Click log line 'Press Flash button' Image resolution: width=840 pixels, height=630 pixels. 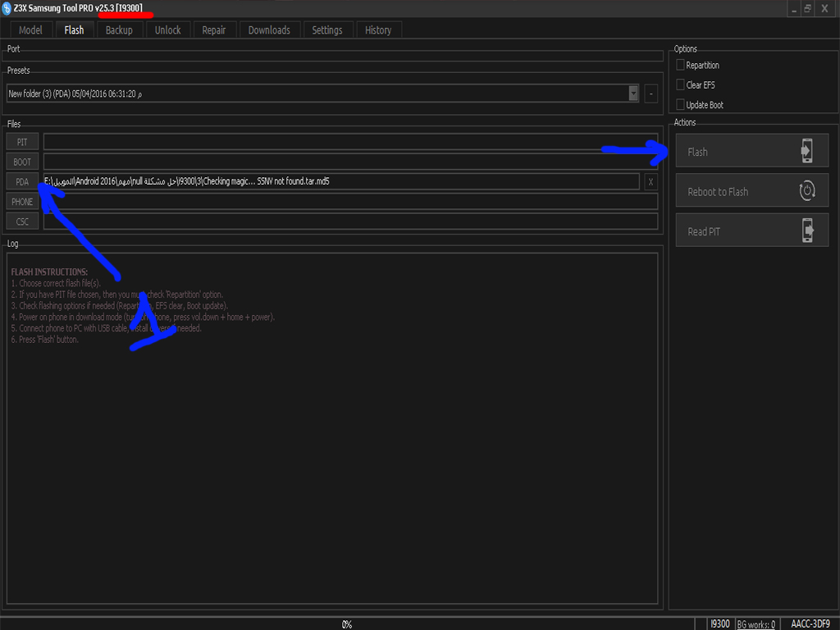(x=44, y=340)
